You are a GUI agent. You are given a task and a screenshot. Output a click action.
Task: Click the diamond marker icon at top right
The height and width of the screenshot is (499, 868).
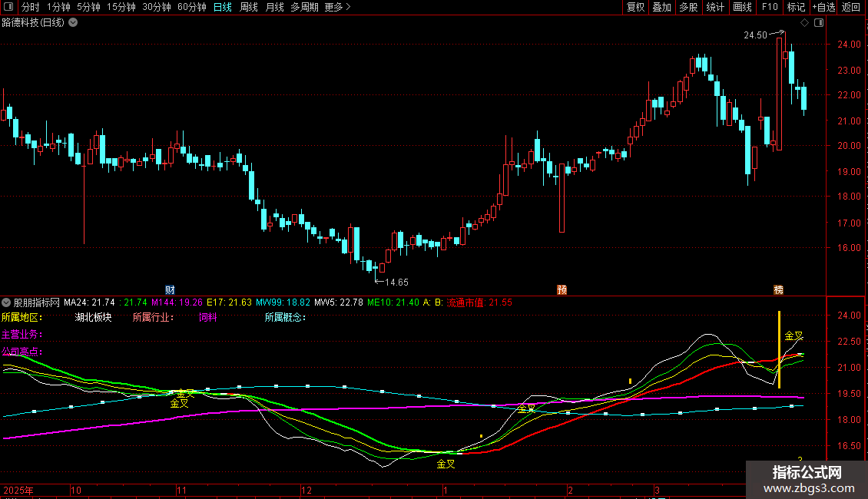click(x=804, y=23)
